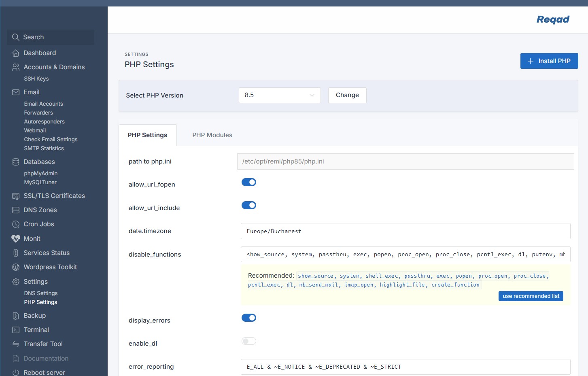Click the Accounts & Domains users icon
588x376 pixels.
(x=16, y=67)
